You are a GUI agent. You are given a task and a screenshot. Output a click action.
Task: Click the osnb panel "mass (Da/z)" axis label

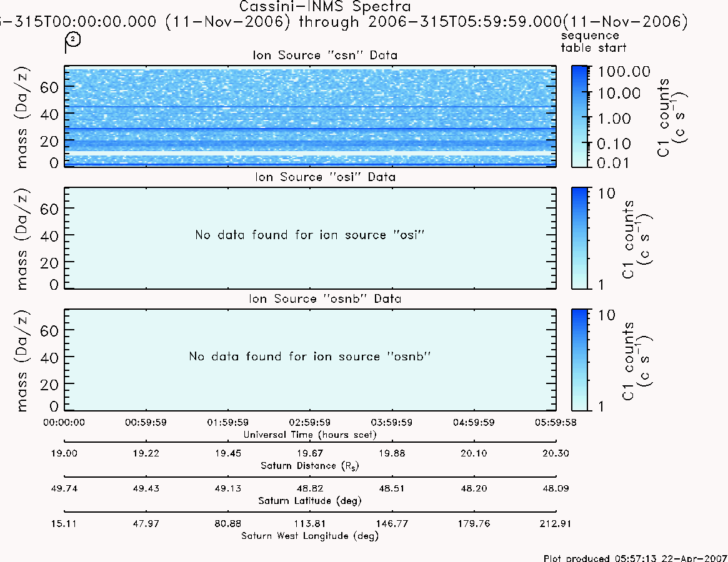pyautogui.click(x=21, y=360)
